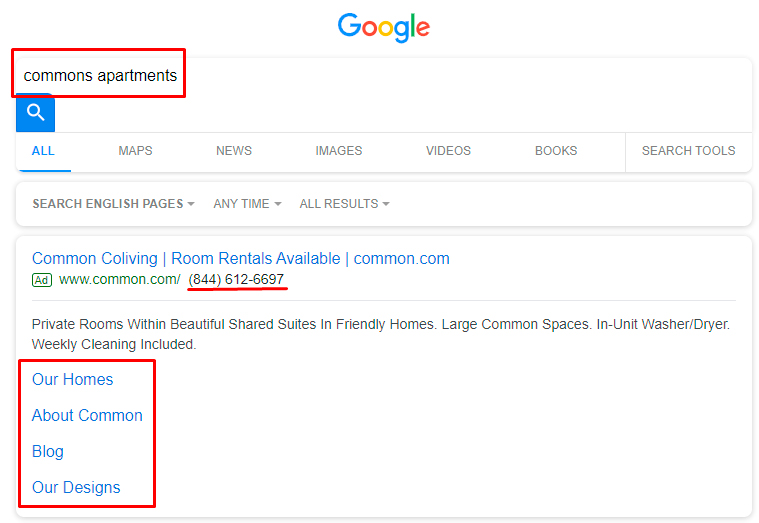Switch to the MAPS tab
This screenshot has height=523, width=759.
136,151
